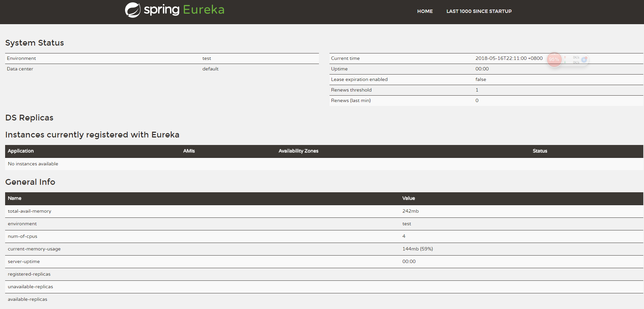Click the Environment label in System Status

click(x=21, y=59)
